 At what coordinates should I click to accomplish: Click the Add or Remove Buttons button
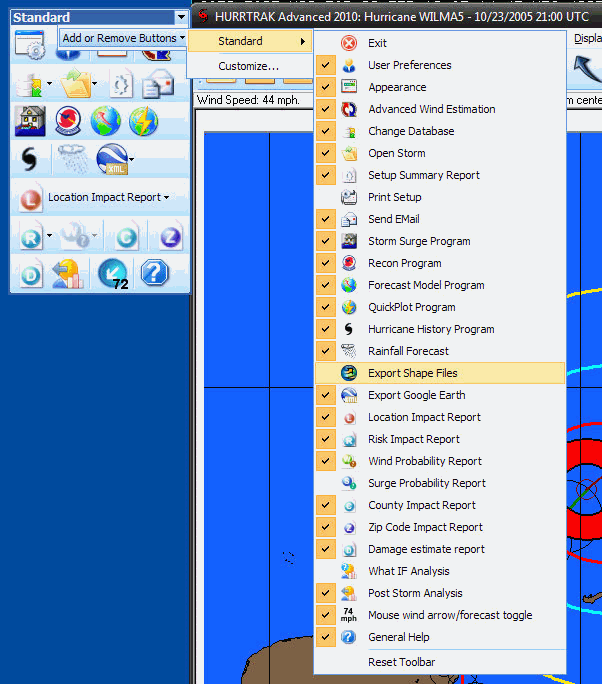[124, 38]
